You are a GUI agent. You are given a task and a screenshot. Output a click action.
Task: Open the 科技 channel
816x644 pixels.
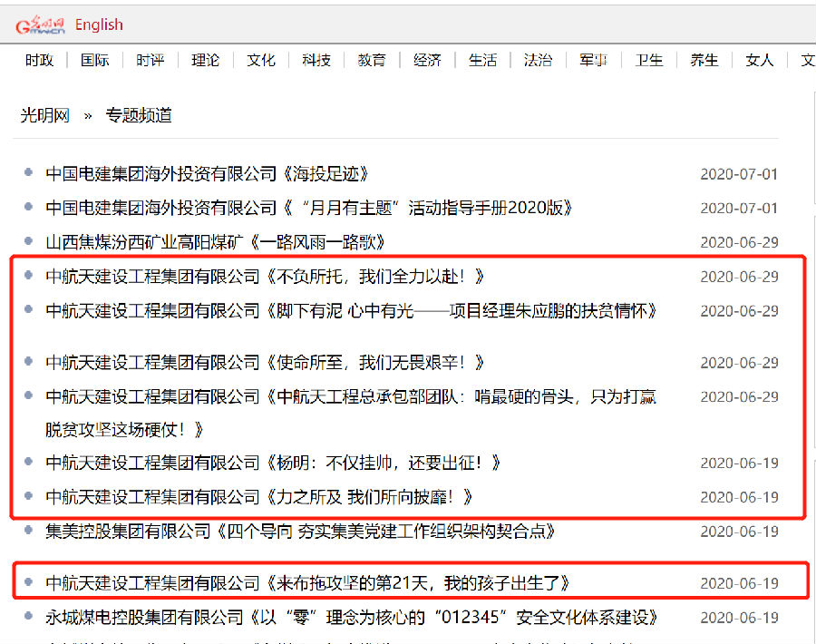316,60
